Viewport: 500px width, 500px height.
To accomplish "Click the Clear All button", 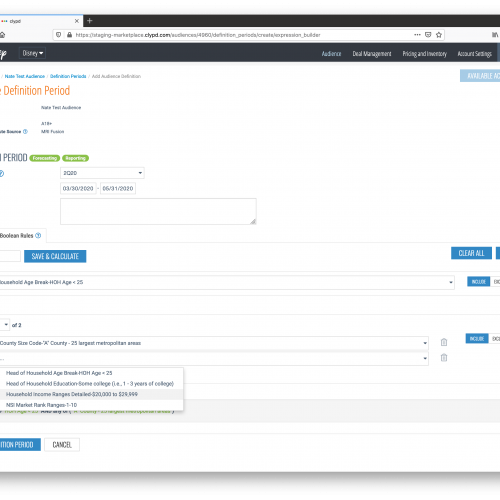I will point(471,253).
